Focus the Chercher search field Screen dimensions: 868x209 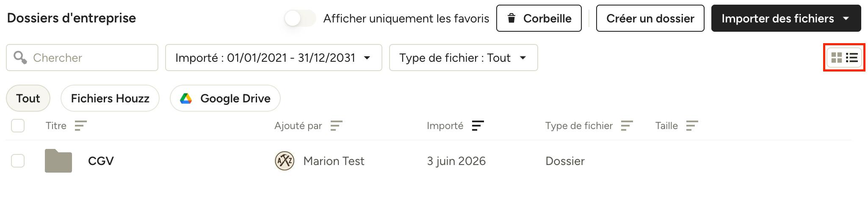(x=82, y=58)
